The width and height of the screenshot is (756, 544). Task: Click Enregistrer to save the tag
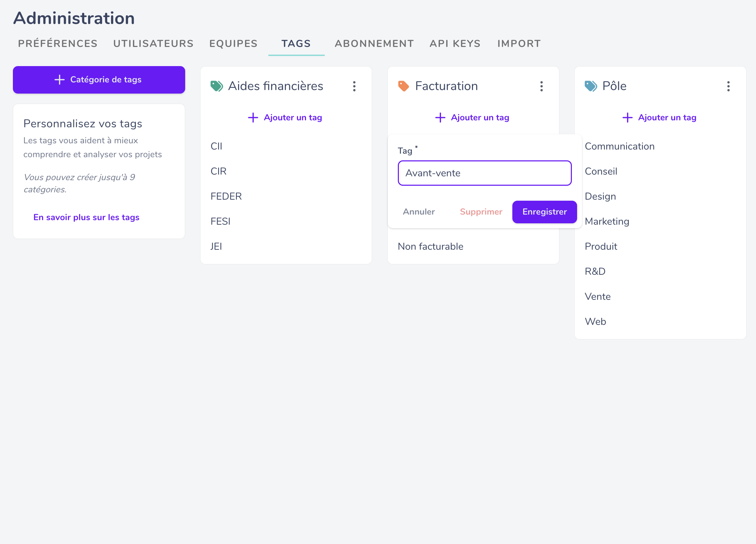click(545, 212)
